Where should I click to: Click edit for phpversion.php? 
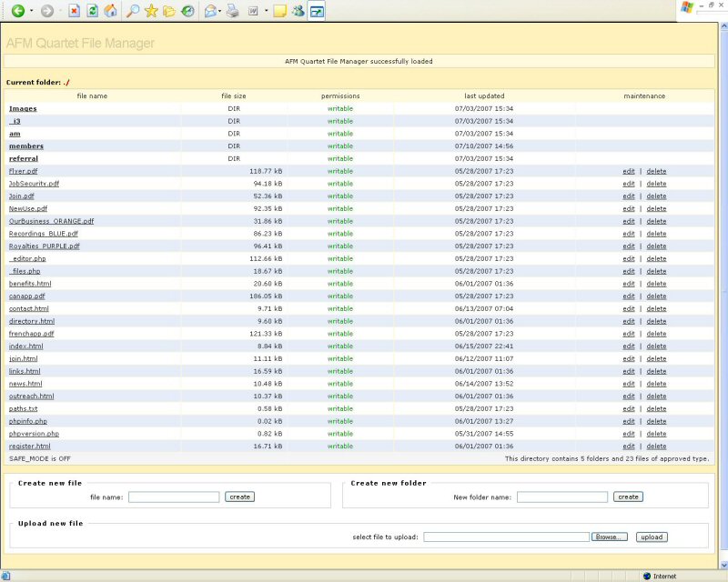[x=629, y=435]
